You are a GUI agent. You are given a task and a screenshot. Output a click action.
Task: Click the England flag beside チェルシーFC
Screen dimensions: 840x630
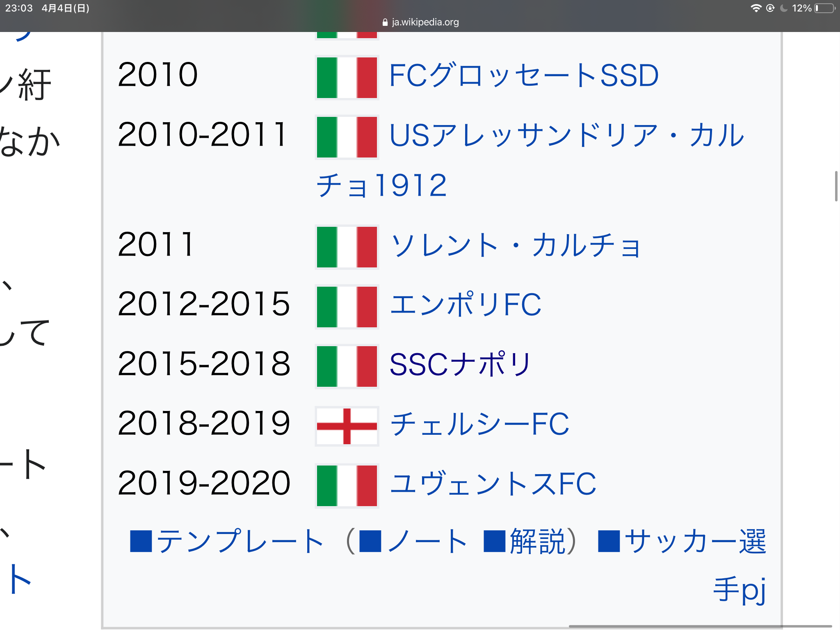coord(347,426)
